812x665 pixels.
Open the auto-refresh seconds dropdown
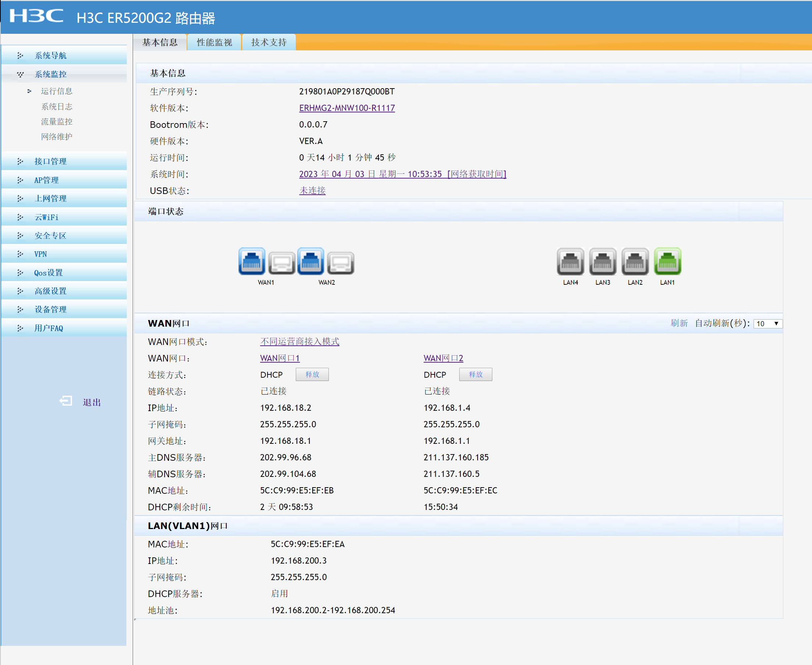[768, 324]
